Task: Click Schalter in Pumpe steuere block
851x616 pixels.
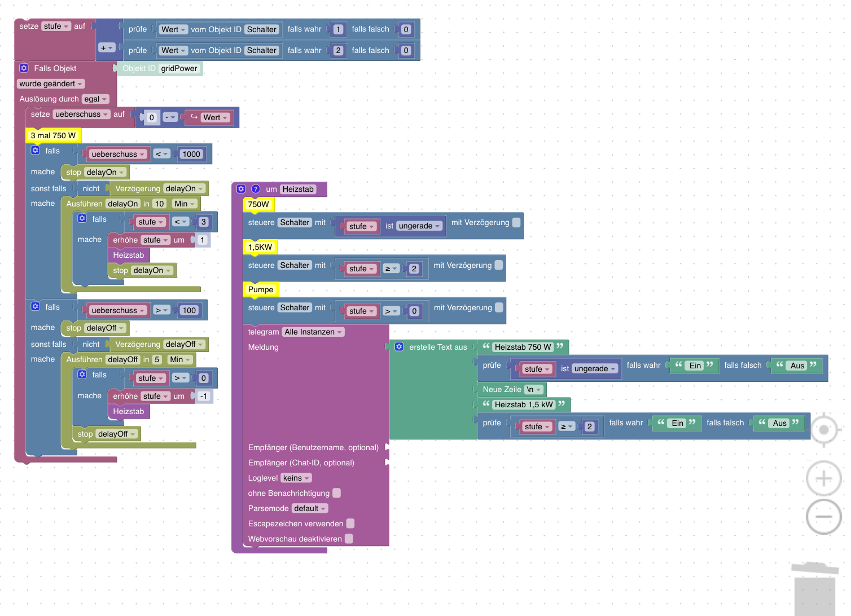Action: pyautogui.click(x=295, y=307)
